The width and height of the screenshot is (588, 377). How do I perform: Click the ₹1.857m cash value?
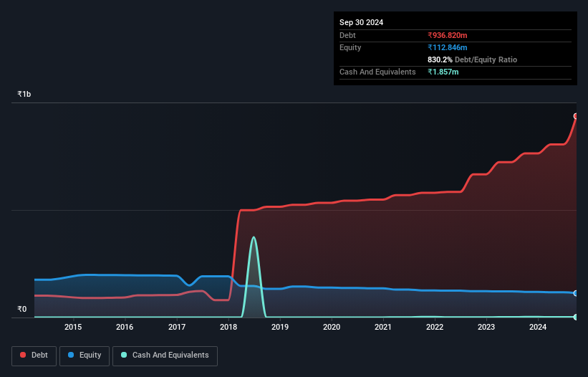coord(443,72)
